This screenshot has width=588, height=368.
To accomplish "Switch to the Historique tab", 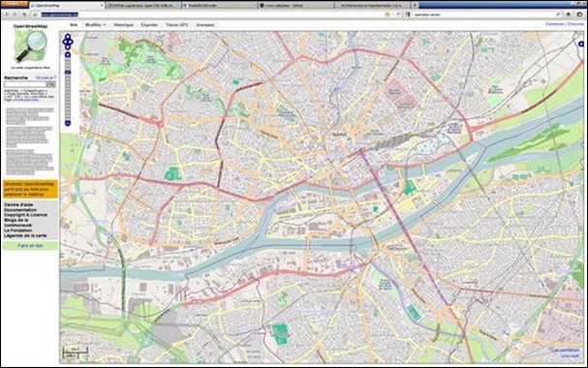I will [x=123, y=25].
